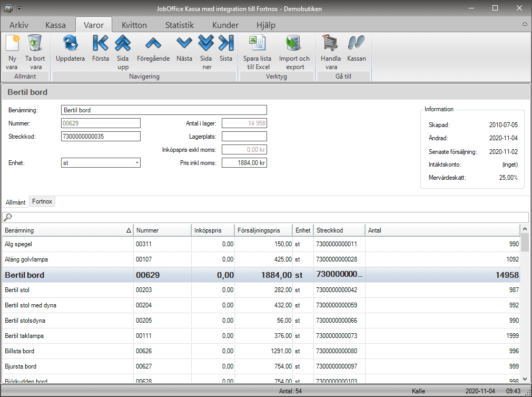Screen dimensions: 532x397
Task: Click the Antal i lager field
Action: (244, 123)
